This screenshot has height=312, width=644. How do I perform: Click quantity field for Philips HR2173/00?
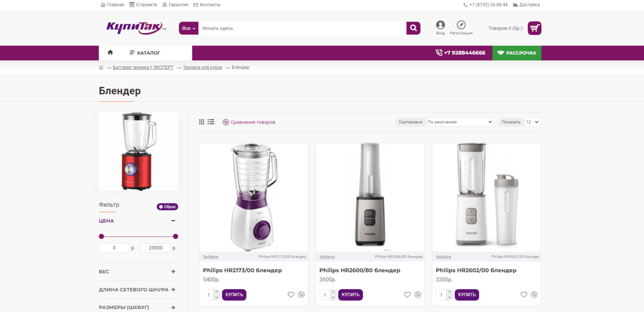209,295
